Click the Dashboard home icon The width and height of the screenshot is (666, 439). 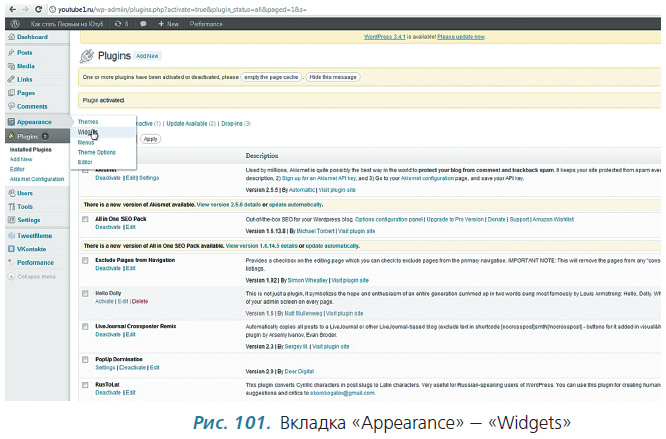click(11, 37)
